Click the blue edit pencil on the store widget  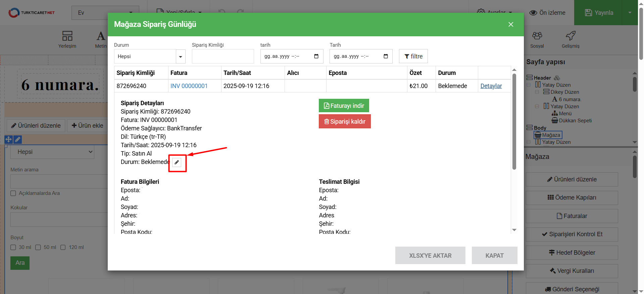(18, 139)
